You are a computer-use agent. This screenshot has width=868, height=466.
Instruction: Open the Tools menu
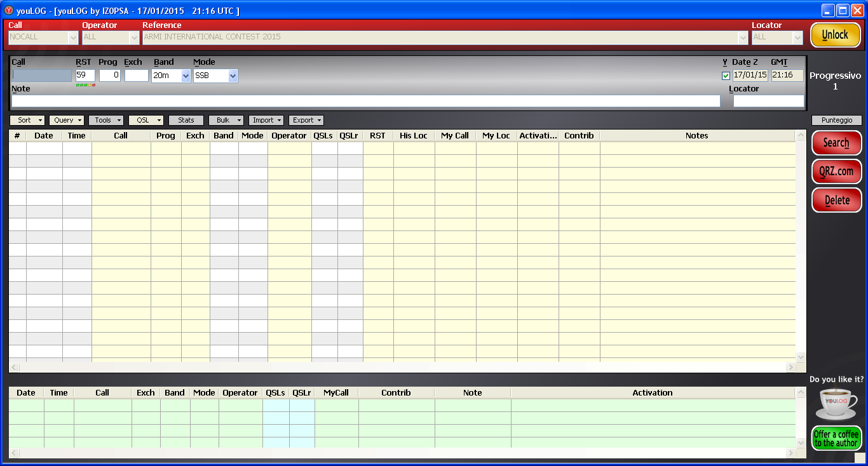[106, 120]
